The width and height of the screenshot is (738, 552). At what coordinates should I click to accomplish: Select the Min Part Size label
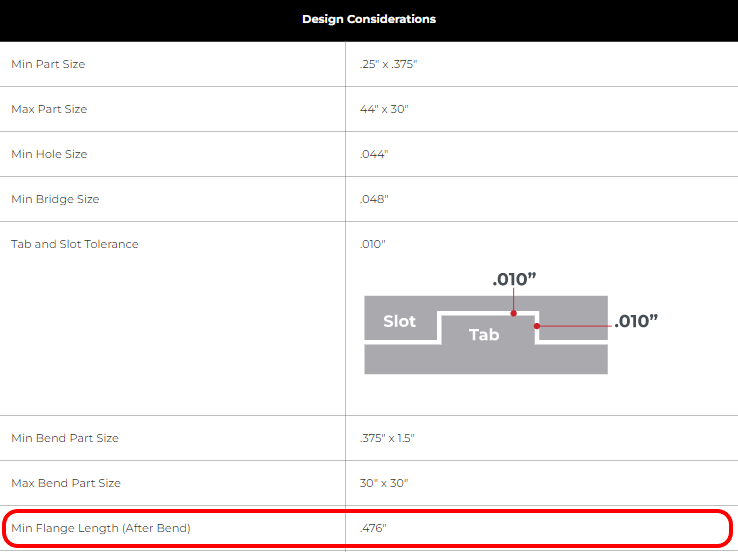(x=48, y=64)
